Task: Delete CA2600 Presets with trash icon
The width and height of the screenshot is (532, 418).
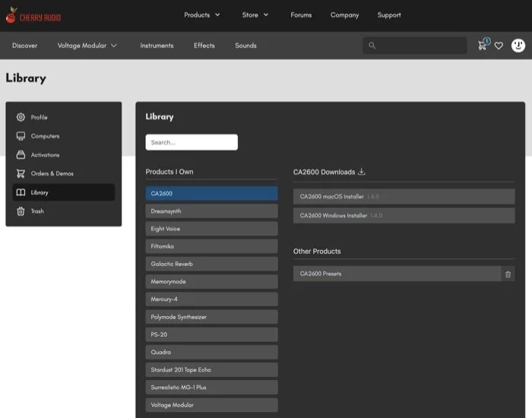Action: click(x=508, y=274)
